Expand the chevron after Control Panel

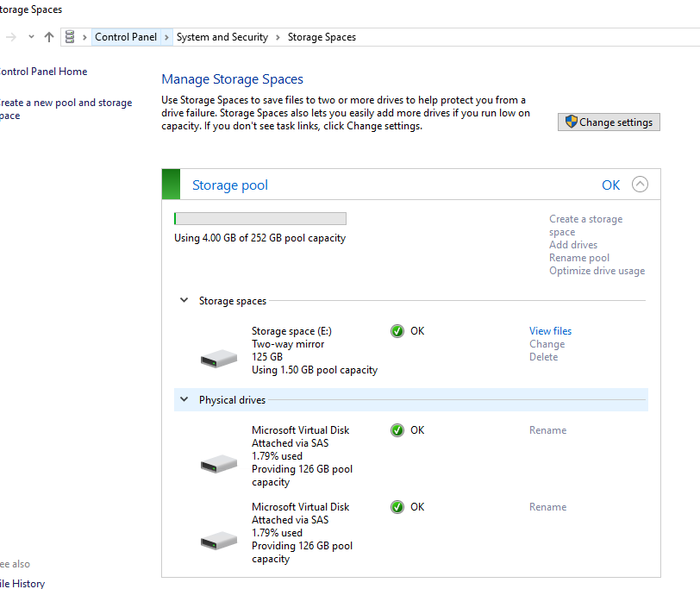166,37
